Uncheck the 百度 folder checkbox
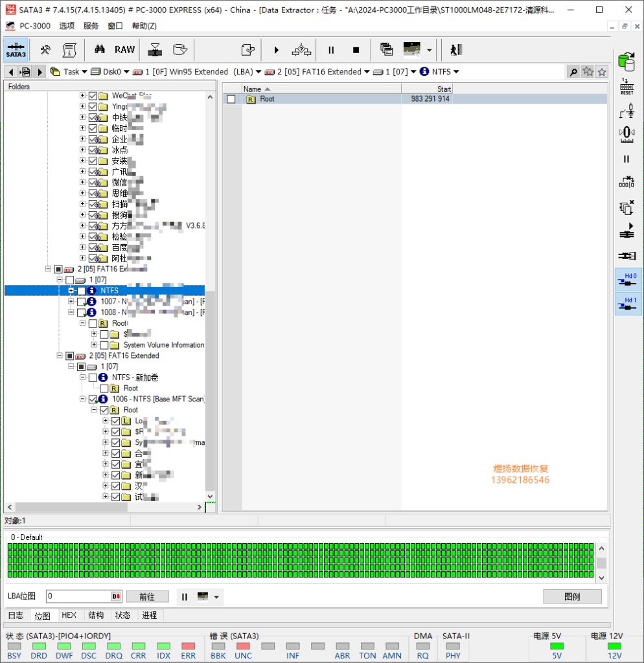The width and height of the screenshot is (644, 663). tap(93, 247)
